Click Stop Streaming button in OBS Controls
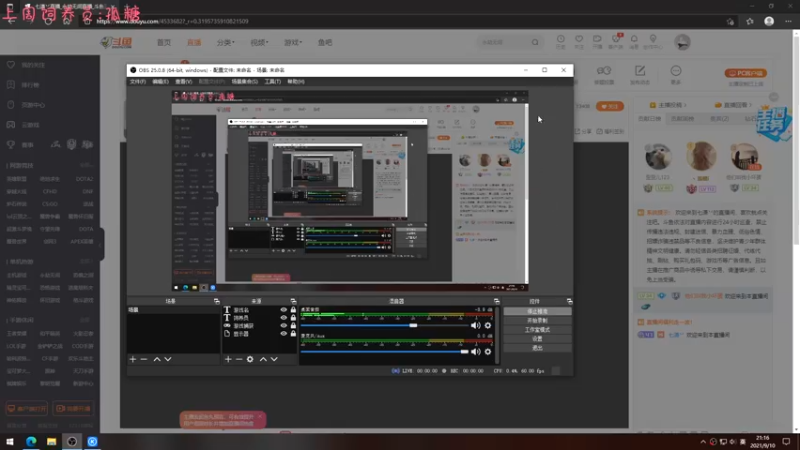800x450 pixels. (x=537, y=311)
